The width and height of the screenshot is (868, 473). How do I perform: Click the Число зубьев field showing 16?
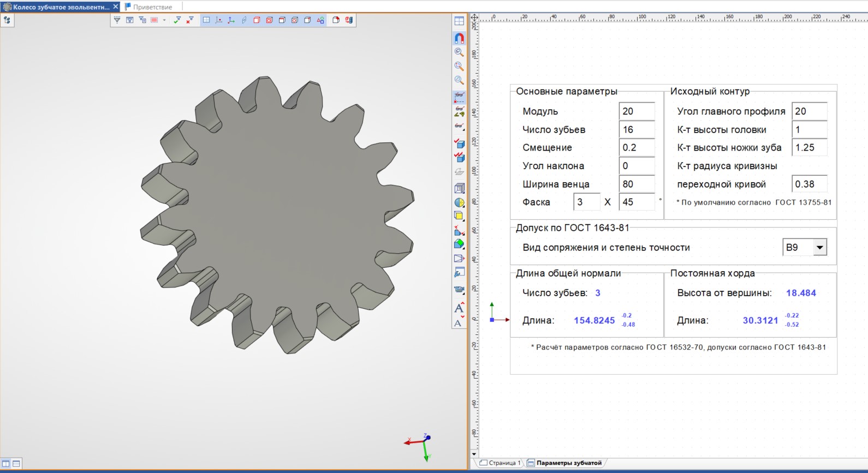pyautogui.click(x=637, y=130)
